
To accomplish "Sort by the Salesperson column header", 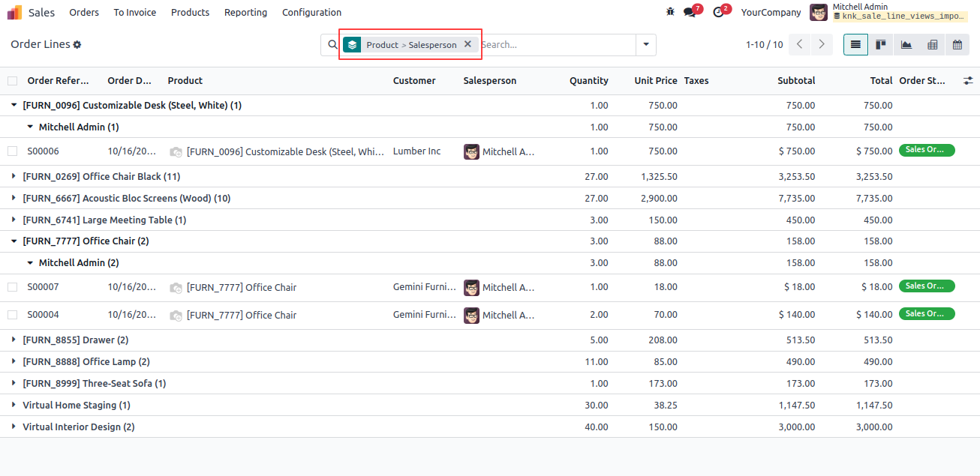I will [490, 81].
